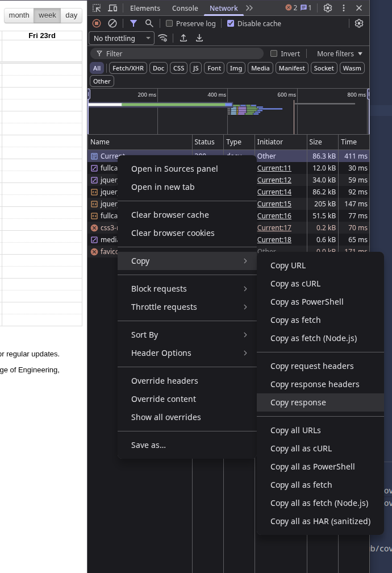This screenshot has width=392, height=573.
Task: Click the import HAR upload icon
Action: (x=184, y=38)
